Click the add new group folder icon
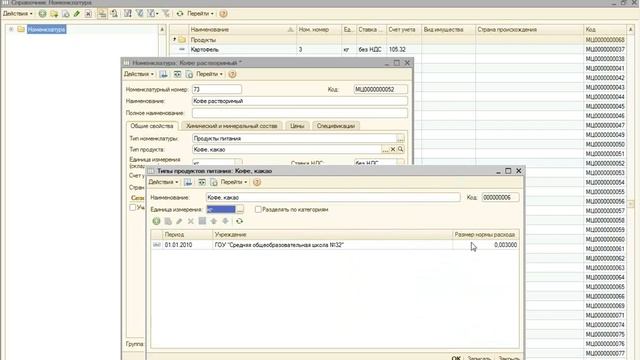The width and height of the screenshot is (640, 360). click(x=54, y=13)
